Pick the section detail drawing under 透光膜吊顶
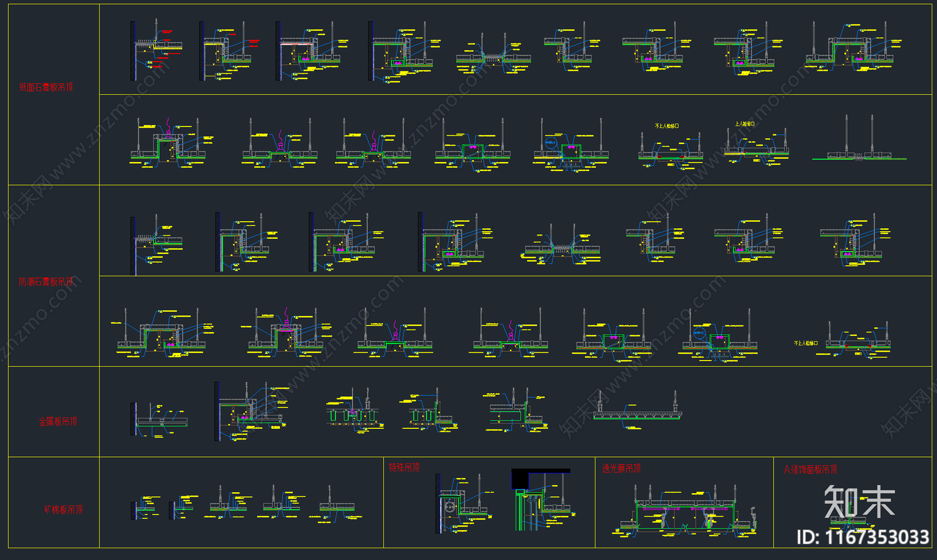This screenshot has width=937, height=560. (684, 511)
